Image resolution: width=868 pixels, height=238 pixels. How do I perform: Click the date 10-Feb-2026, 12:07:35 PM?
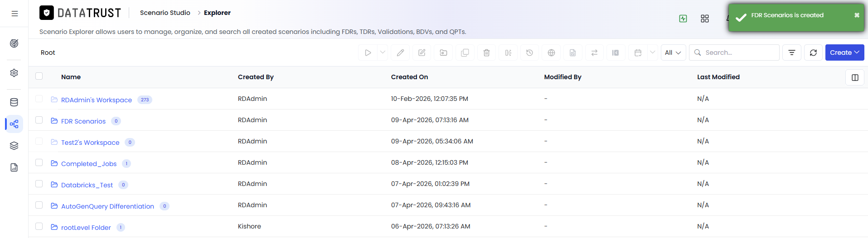[x=430, y=99]
